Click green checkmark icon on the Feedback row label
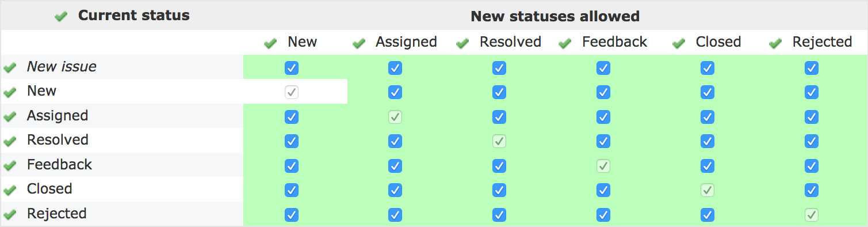 click(10, 166)
